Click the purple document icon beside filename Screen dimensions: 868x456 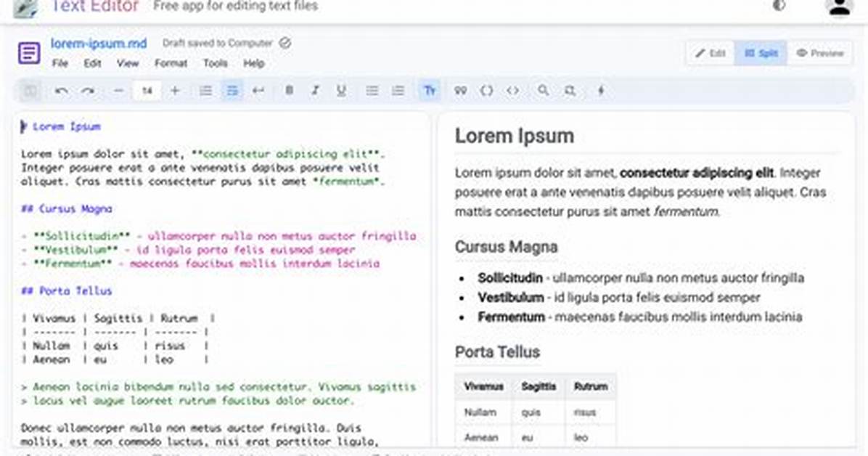point(29,53)
